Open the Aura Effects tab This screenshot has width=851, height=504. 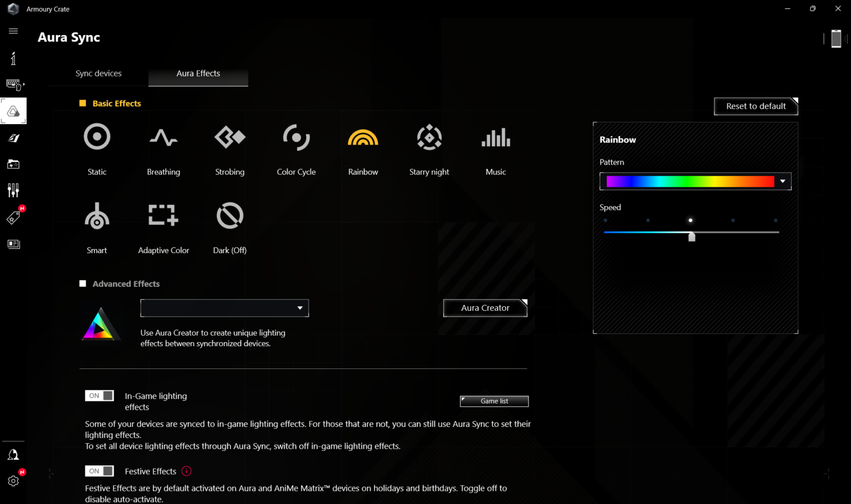pyautogui.click(x=198, y=73)
